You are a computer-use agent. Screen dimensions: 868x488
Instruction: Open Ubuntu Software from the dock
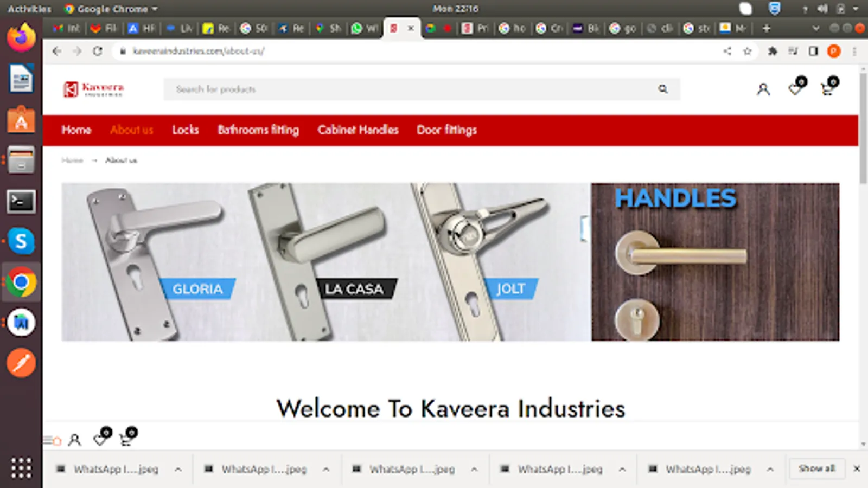tap(21, 120)
